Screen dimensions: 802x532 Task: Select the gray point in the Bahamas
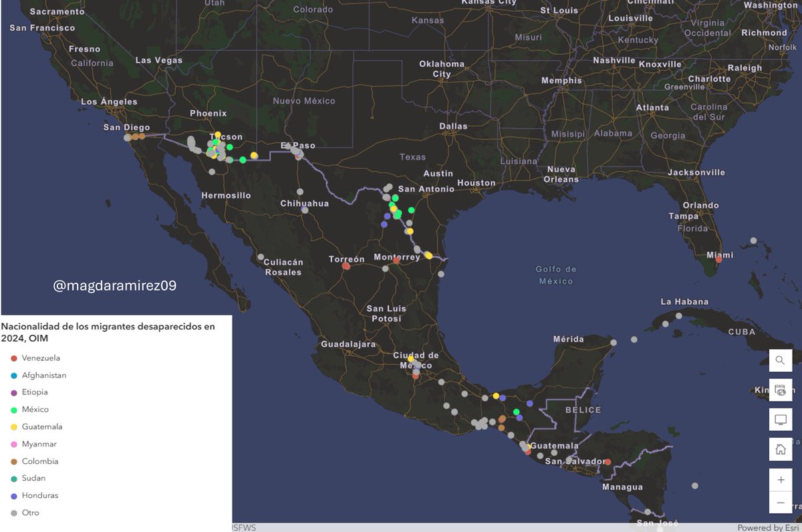pyautogui.click(x=753, y=241)
